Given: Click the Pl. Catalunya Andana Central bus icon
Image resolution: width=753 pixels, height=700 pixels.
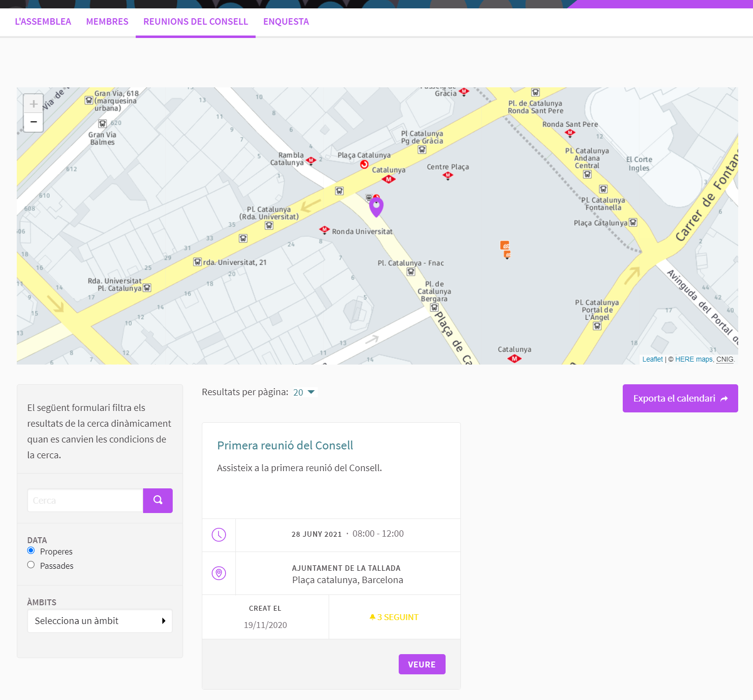Looking at the screenshot, I should click(587, 174).
